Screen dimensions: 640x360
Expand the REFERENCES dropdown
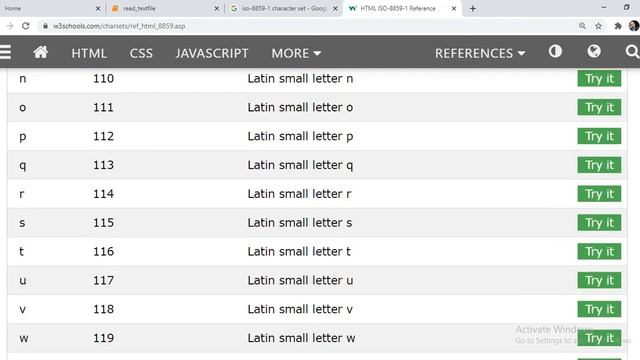pyautogui.click(x=480, y=53)
